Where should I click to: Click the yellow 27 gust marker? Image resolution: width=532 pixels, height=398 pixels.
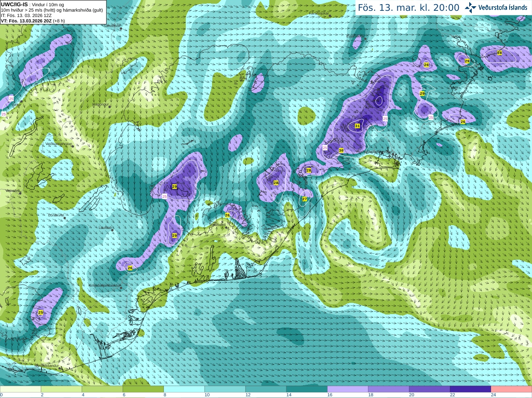pos(305,199)
